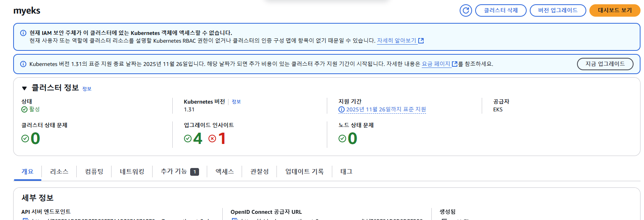Open the dashboard via 대시보드 보기
644x220 pixels.
click(x=615, y=10)
